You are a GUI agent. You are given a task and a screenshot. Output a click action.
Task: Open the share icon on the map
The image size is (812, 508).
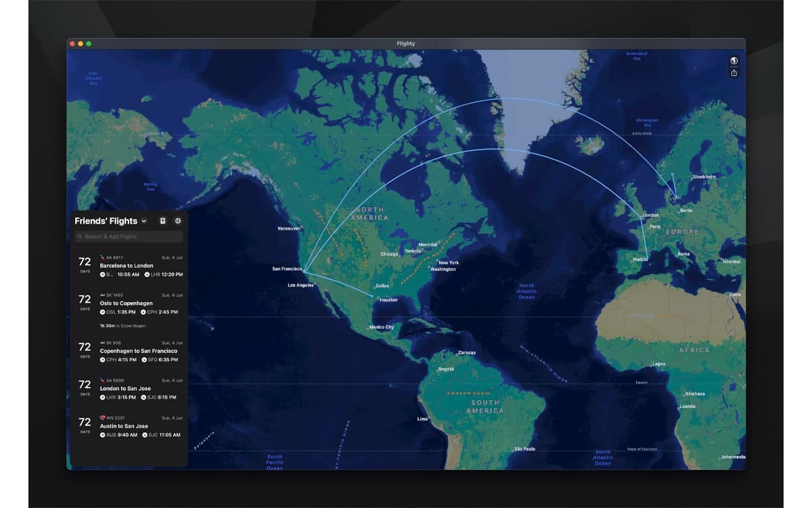point(734,72)
